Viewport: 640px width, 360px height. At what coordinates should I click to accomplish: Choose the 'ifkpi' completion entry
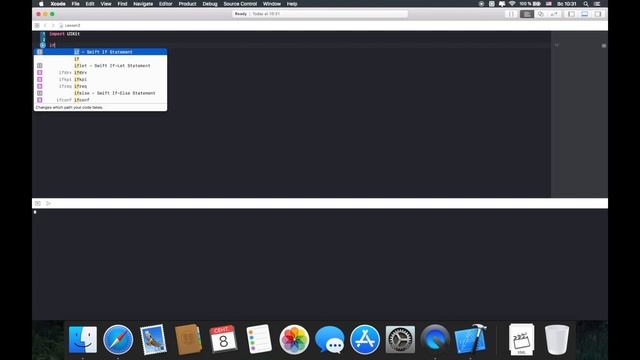100,79
